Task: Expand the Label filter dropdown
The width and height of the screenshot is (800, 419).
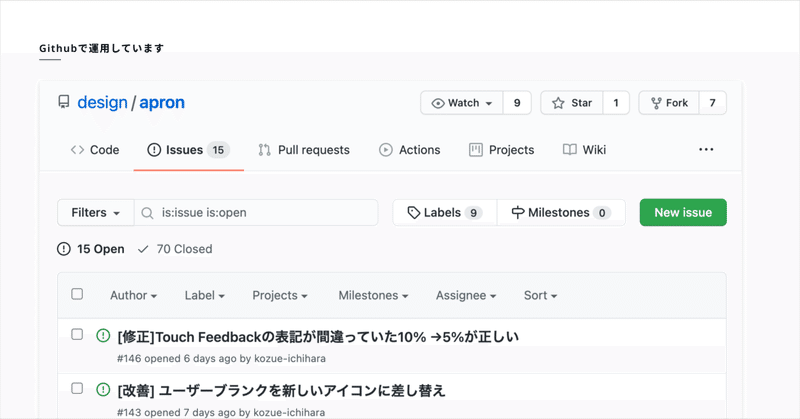Action: pyautogui.click(x=205, y=295)
